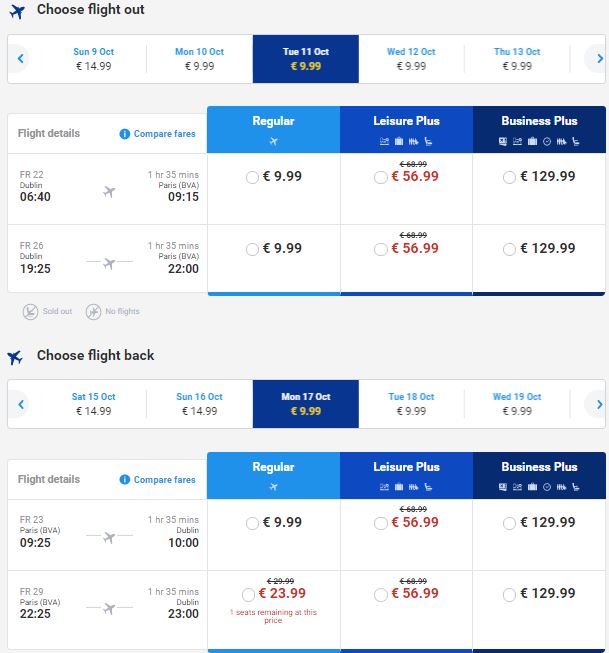Click the info icon next to outbound Compare fares

(x=125, y=134)
